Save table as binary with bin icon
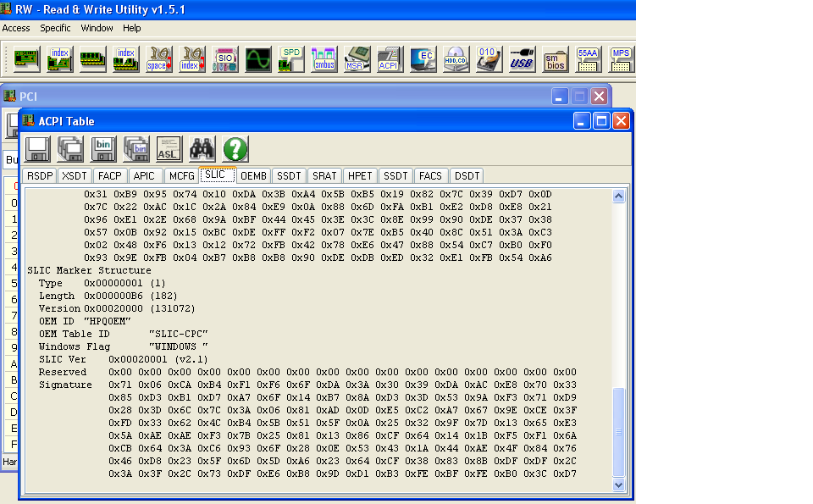Viewport: 813px width, 504px height. pyautogui.click(x=103, y=149)
